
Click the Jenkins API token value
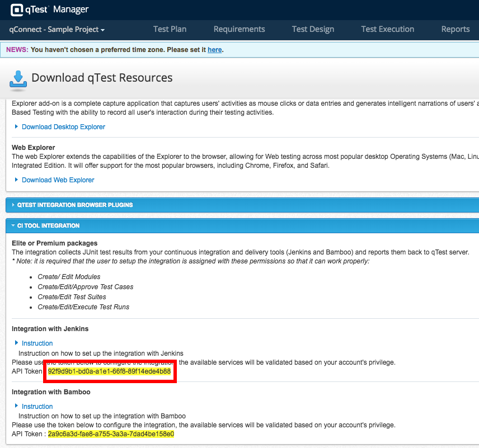coord(109,371)
